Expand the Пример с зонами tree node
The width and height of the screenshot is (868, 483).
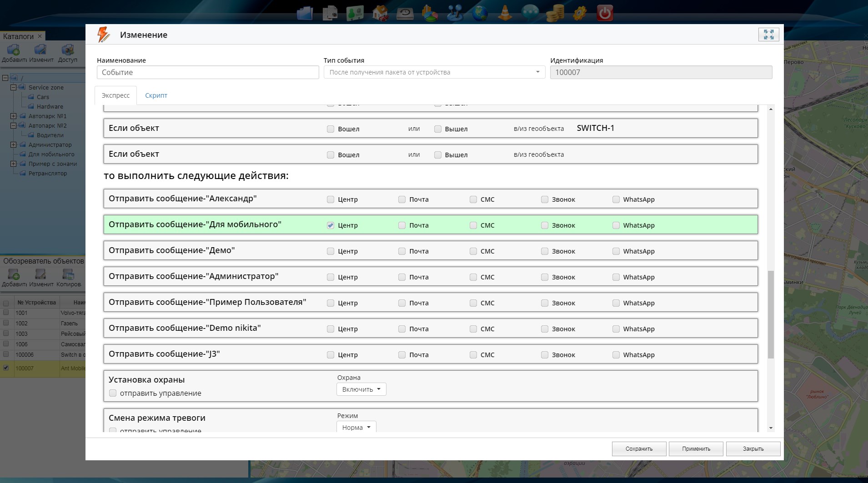coord(13,164)
